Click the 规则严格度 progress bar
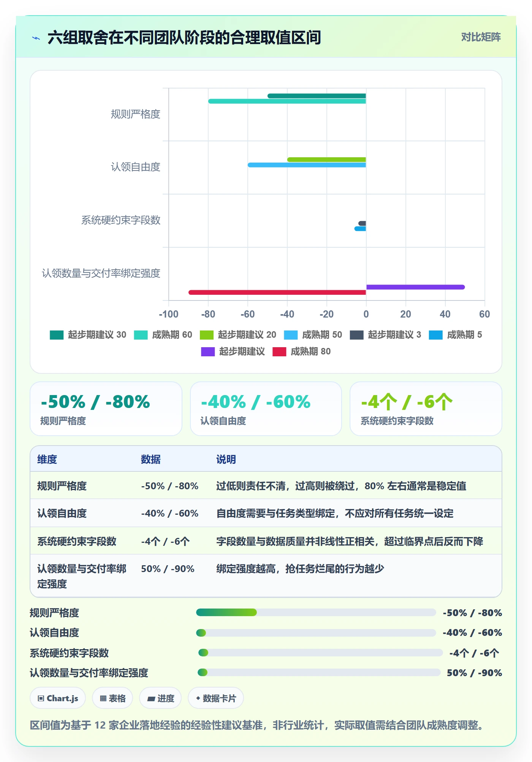 point(316,612)
